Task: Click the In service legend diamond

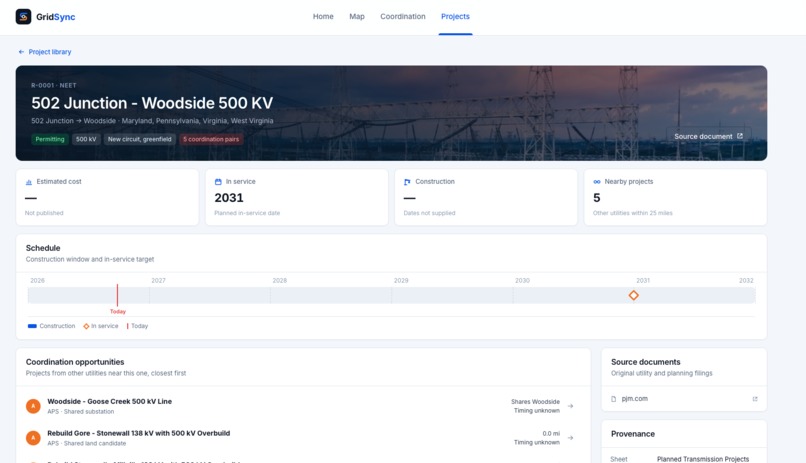Action: [86, 326]
